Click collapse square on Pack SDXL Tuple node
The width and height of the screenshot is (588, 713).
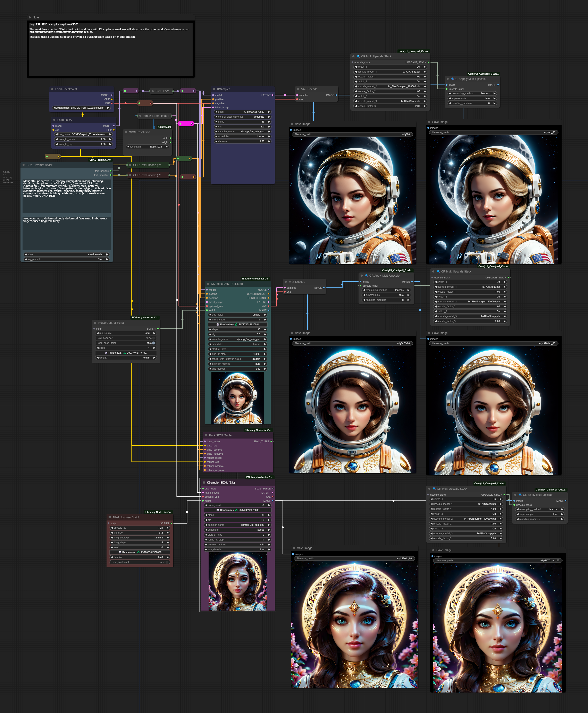click(206, 435)
